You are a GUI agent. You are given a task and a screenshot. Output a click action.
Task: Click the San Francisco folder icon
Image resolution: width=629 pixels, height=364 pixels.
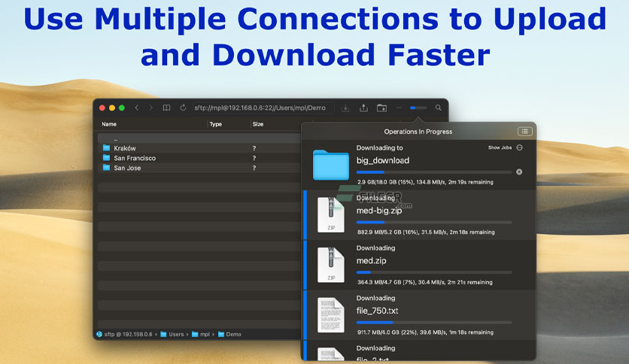[x=106, y=157]
